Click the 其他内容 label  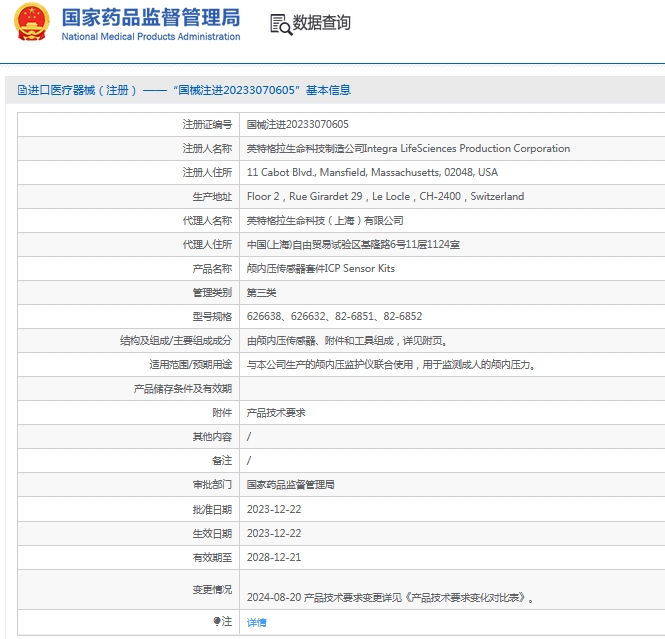click(x=212, y=437)
